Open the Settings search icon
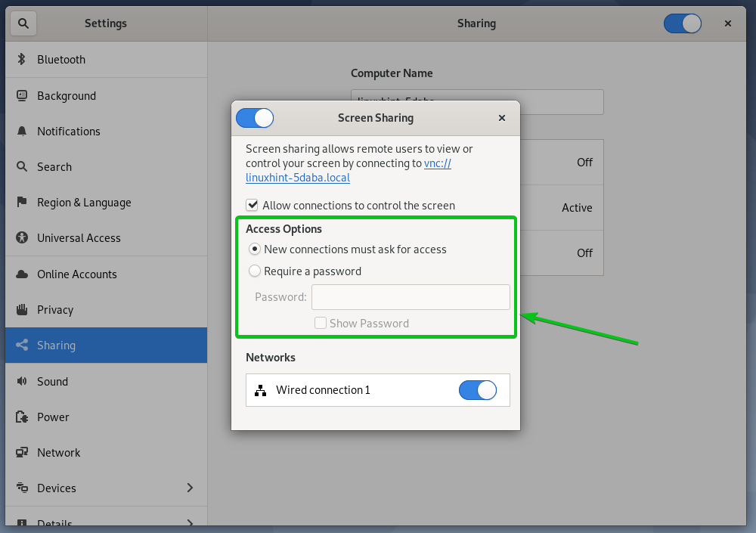Image resolution: width=756 pixels, height=533 pixels. [x=23, y=23]
